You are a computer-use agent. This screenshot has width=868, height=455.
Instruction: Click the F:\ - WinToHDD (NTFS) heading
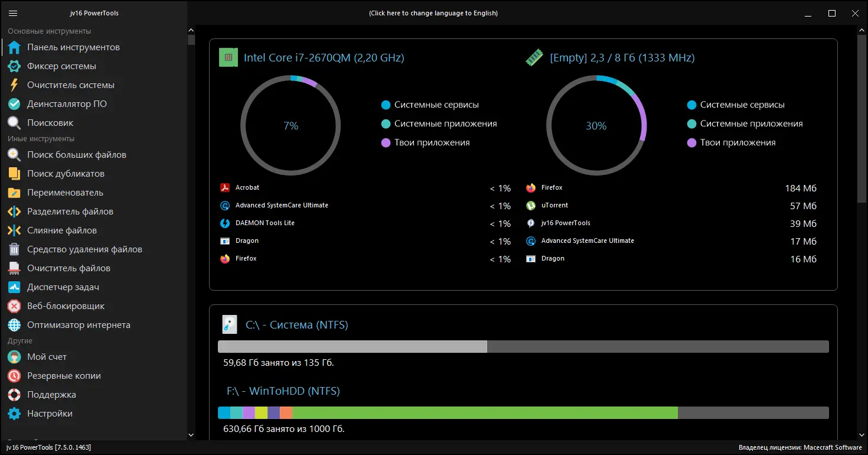coord(283,391)
